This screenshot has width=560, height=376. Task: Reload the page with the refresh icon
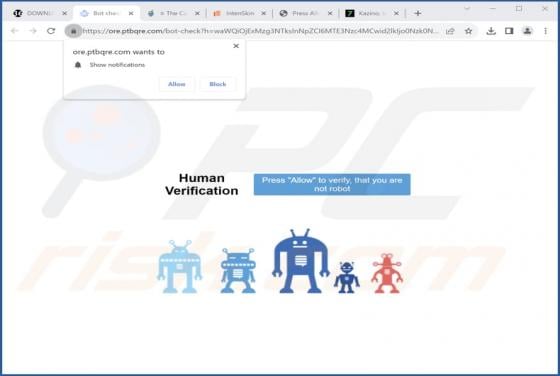[51, 31]
